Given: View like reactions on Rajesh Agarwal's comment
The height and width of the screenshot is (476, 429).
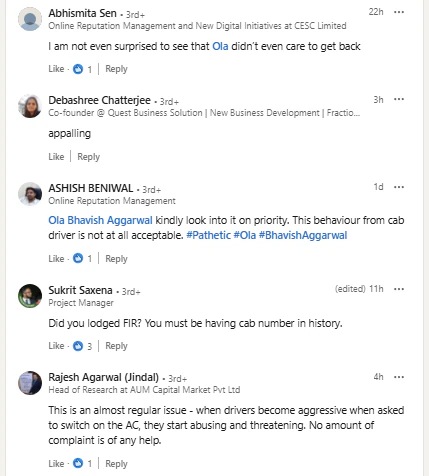Looking at the screenshot, I should 82,464.
